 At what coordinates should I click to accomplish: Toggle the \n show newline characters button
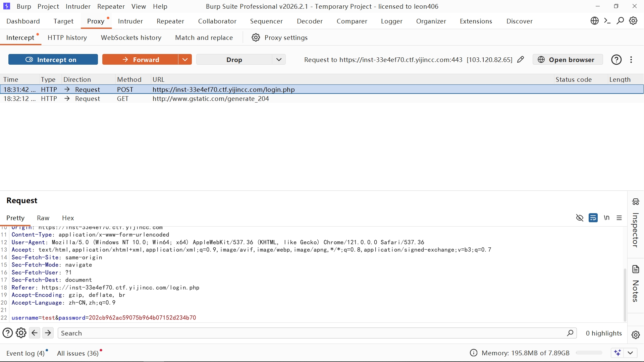(x=606, y=218)
